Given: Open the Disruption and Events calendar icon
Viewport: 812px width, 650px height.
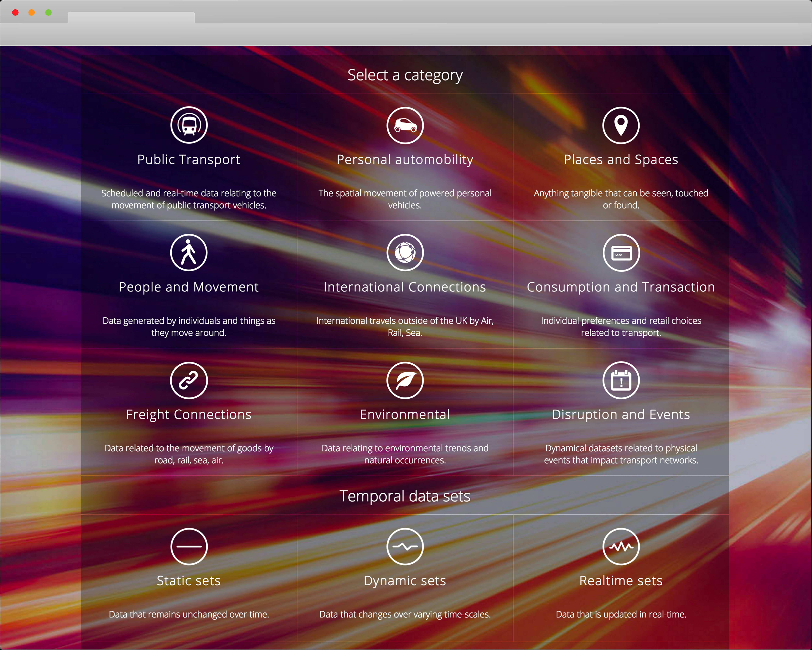Looking at the screenshot, I should pos(621,380).
